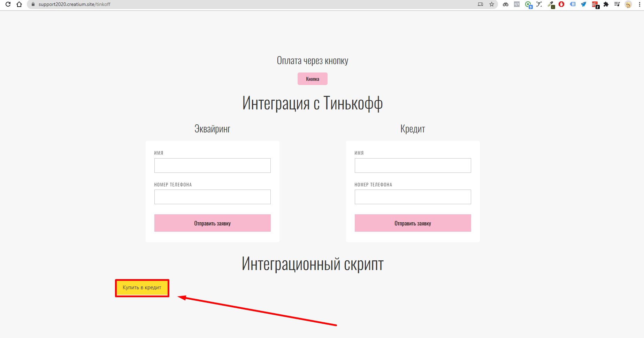The height and width of the screenshot is (338, 644).
Task: Submit the Кредит form via Отправить заявку
Action: (413, 223)
